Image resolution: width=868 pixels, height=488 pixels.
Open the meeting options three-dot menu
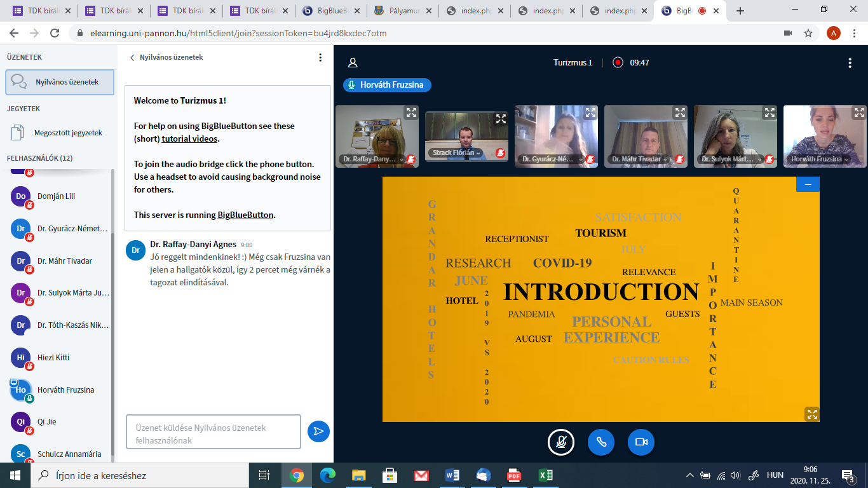(x=850, y=62)
